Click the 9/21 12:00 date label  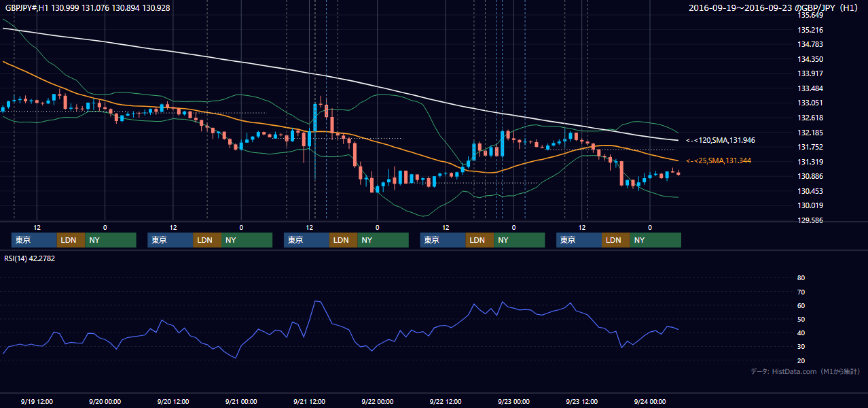pyautogui.click(x=309, y=402)
